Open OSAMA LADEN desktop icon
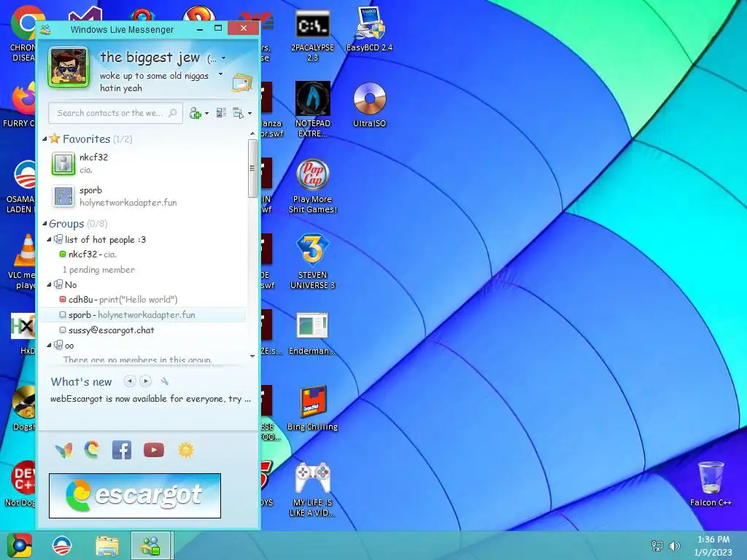Screen dimensions: 747x560 [20, 186]
